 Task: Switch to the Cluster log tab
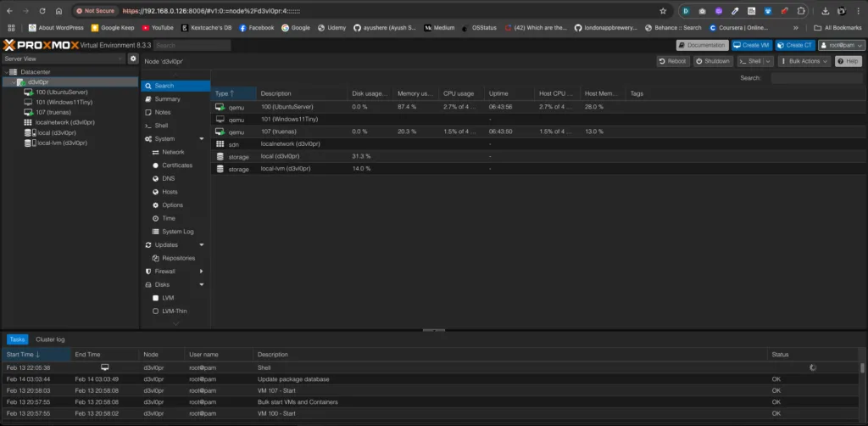pyautogui.click(x=50, y=339)
